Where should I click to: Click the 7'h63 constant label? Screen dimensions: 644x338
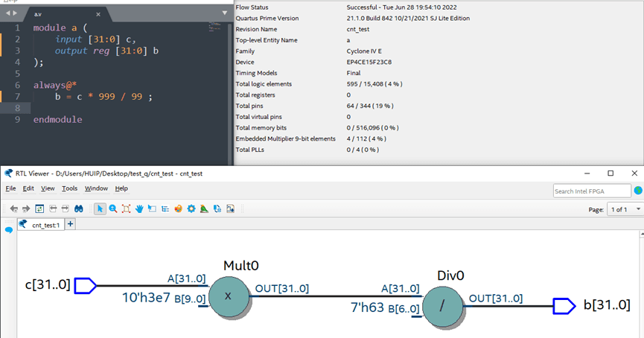367,307
